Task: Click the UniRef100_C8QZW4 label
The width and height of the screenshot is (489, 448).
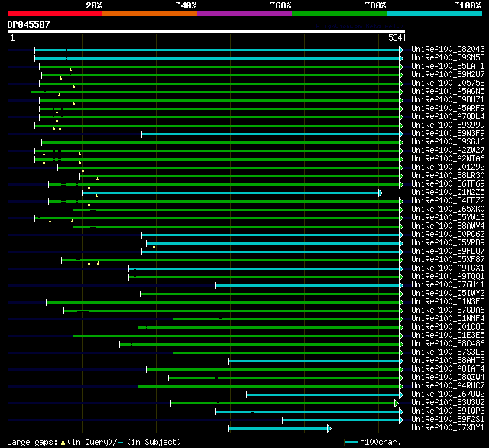Action: click(x=448, y=378)
